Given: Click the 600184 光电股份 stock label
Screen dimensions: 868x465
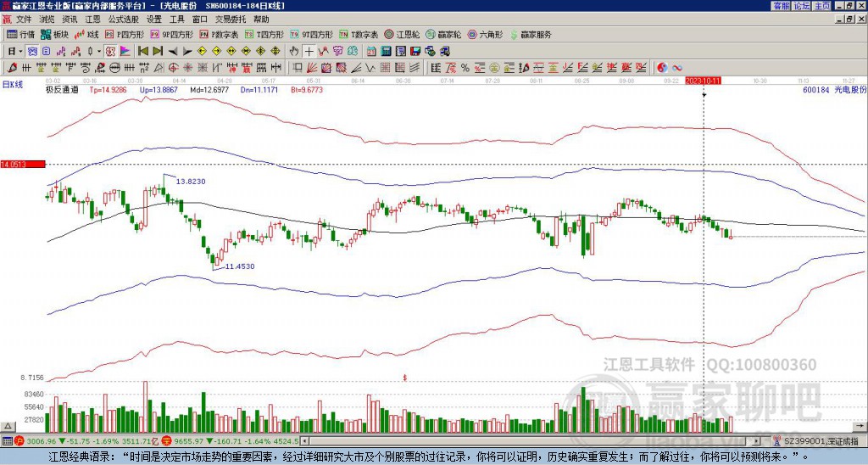Looking at the screenshot, I should tap(835, 89).
